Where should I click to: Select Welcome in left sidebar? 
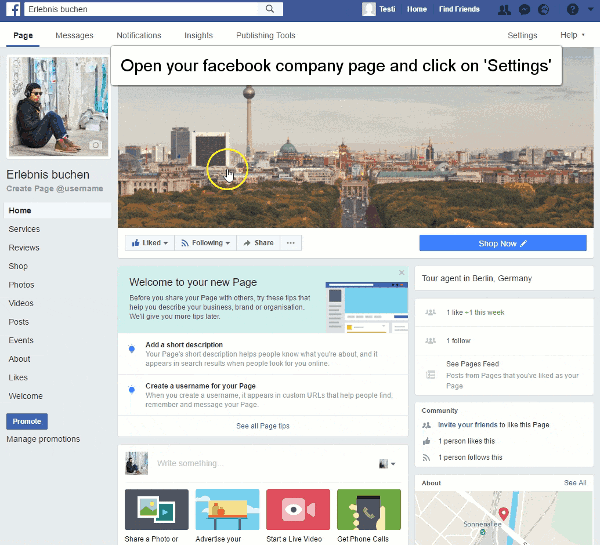26,396
